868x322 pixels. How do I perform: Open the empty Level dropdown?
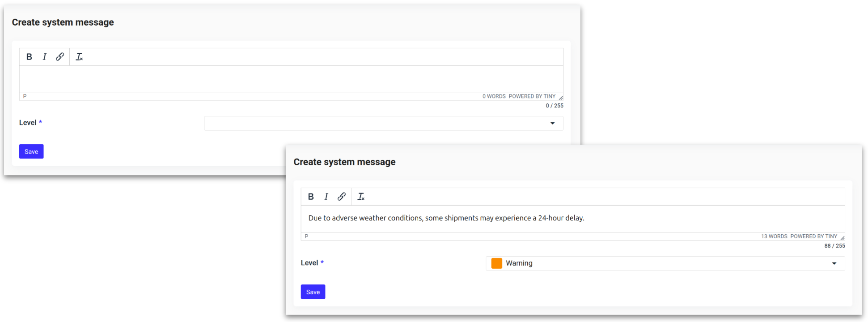point(383,123)
